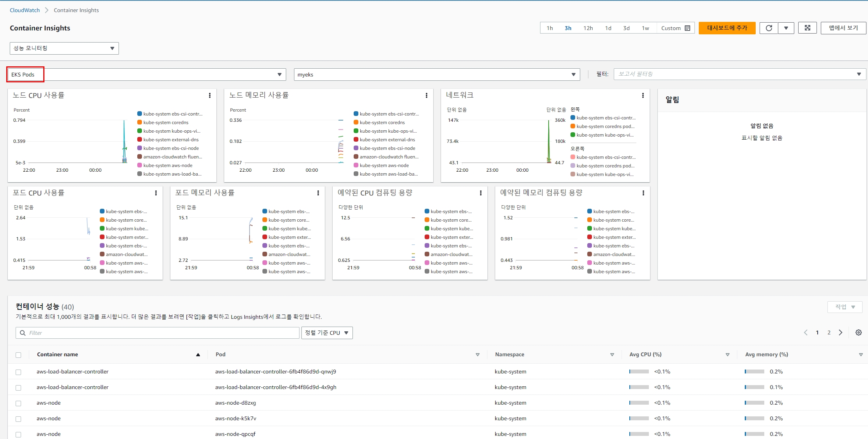This screenshot has height=439, width=868.
Task: Open table settings gear icon
Action: point(858,332)
